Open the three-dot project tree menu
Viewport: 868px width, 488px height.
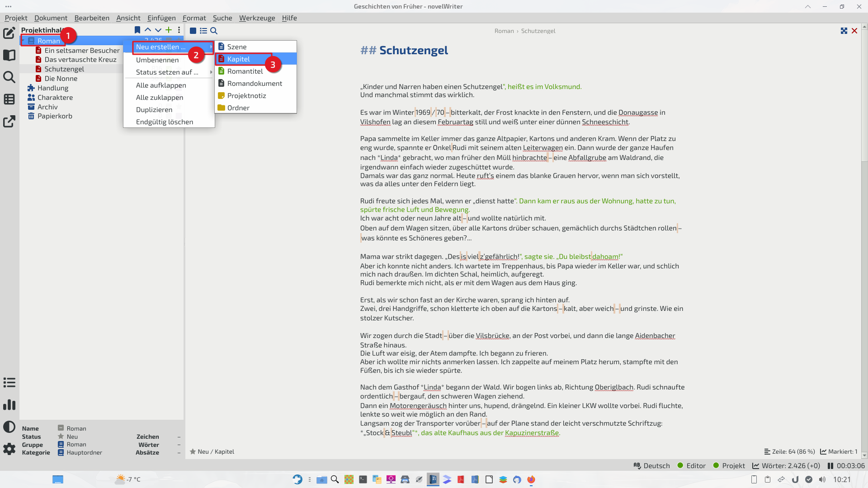pyautogui.click(x=179, y=30)
